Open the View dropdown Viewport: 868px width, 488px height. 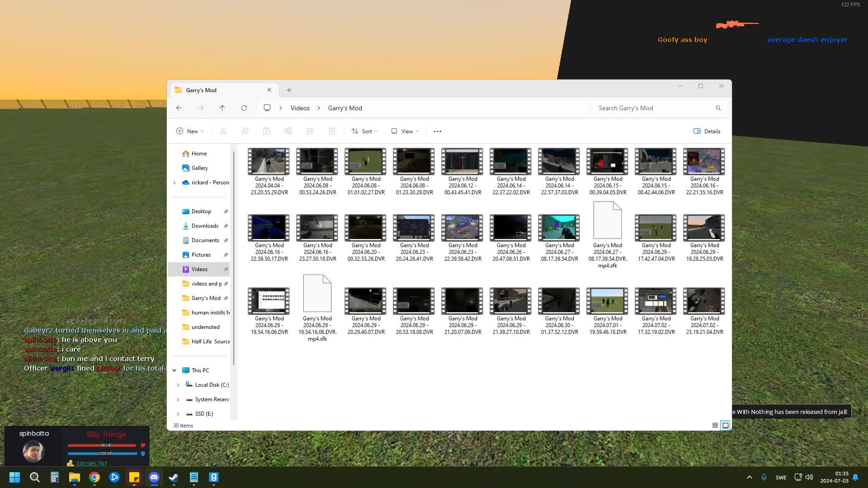tap(405, 131)
